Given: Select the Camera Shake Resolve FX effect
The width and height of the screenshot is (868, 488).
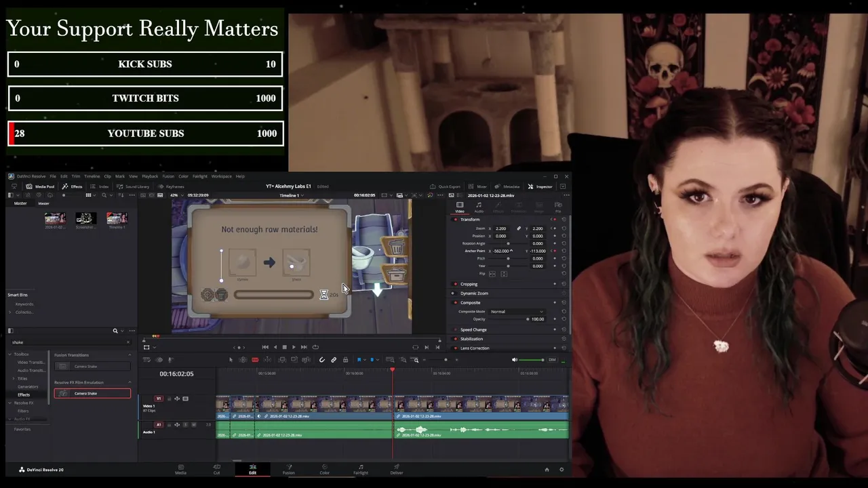Looking at the screenshot, I should click(x=92, y=394).
